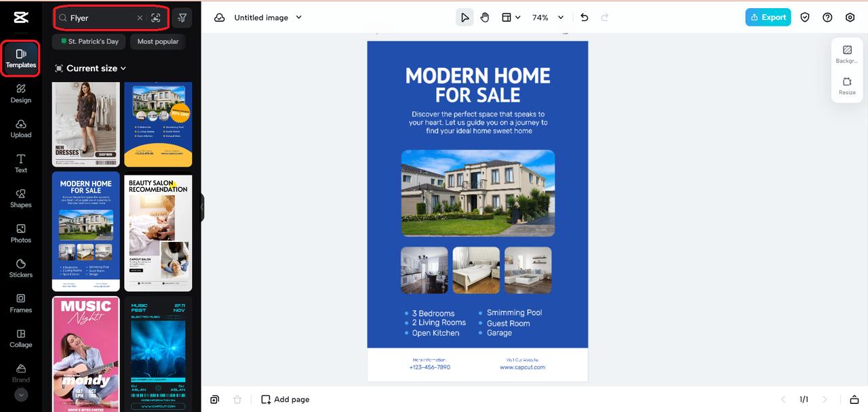This screenshot has width=868, height=412.
Task: Click the image search scan icon
Action: [x=157, y=18]
